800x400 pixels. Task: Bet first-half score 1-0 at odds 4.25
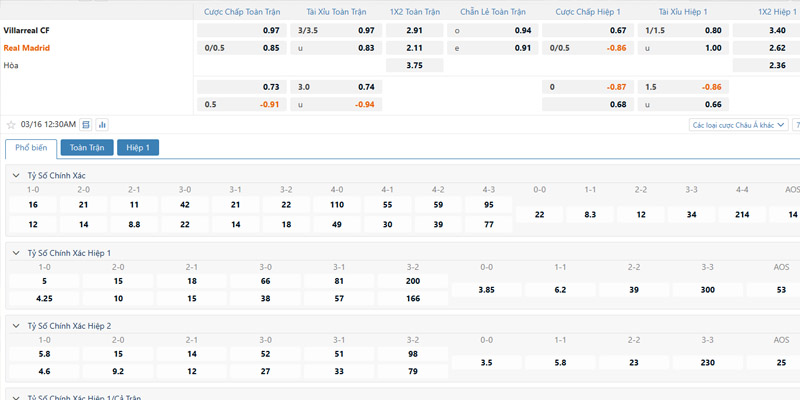44,298
